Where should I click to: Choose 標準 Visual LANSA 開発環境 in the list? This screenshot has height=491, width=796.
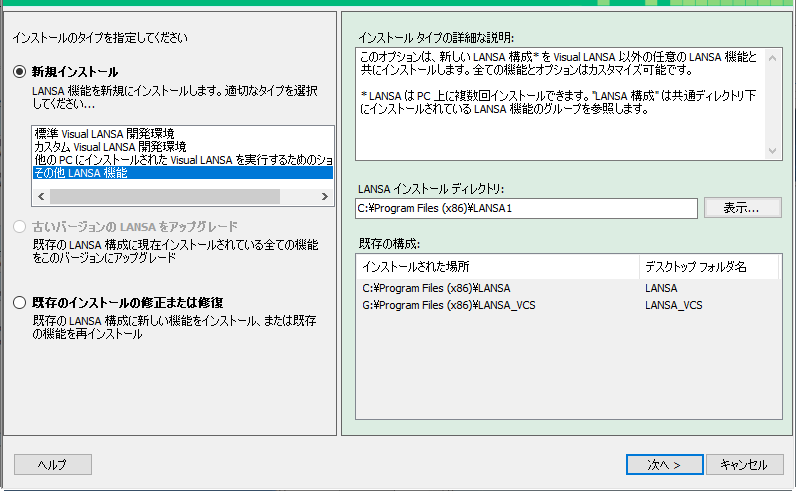[x=183, y=134]
